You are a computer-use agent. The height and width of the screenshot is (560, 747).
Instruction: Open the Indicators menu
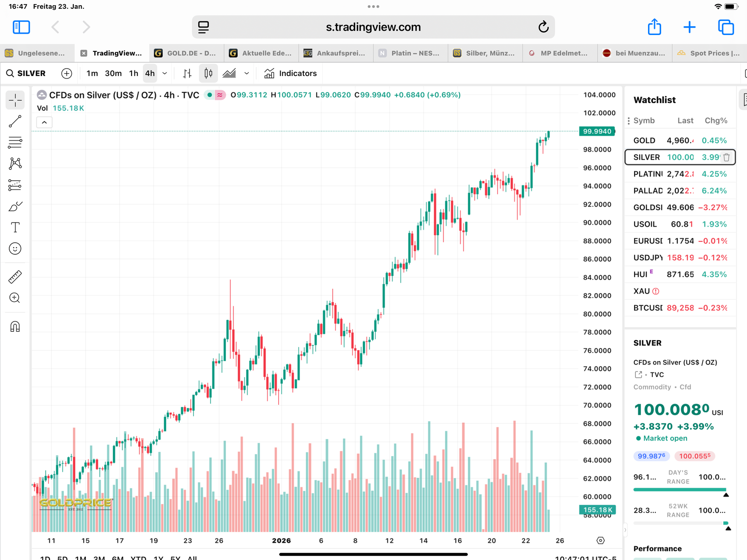tap(290, 73)
